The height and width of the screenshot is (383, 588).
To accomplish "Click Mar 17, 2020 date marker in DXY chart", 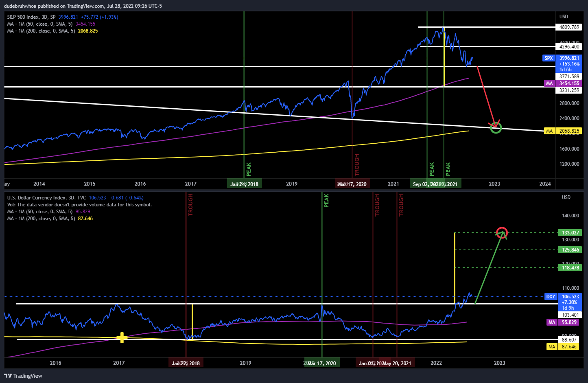I will coord(322,363).
